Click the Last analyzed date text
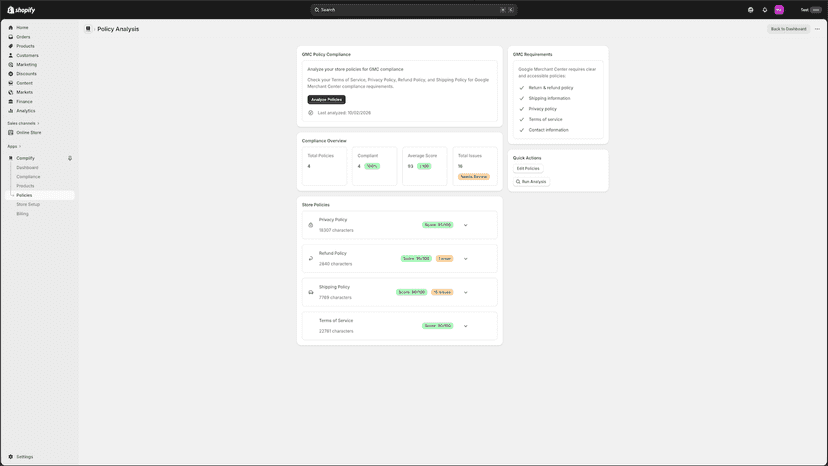This screenshot has width=828, height=466. pos(344,113)
